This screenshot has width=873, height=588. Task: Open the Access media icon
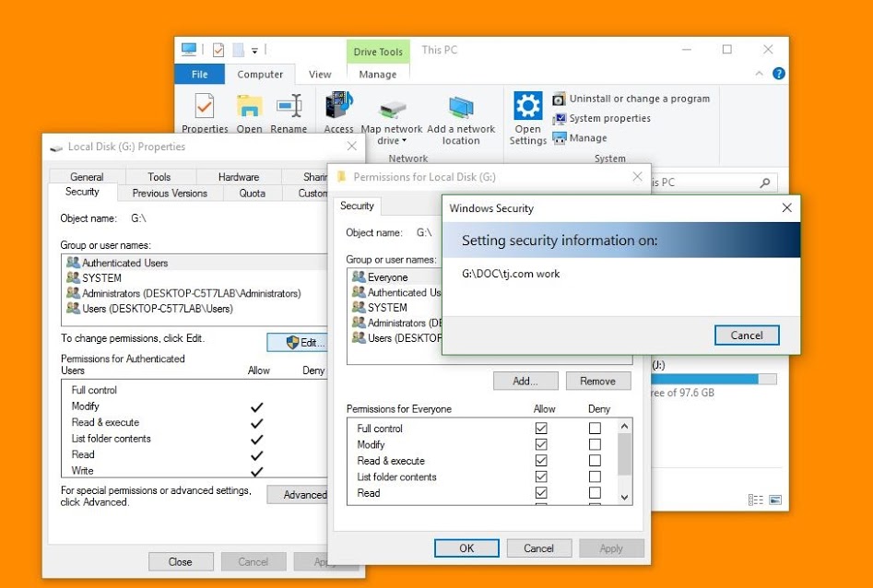point(338,109)
